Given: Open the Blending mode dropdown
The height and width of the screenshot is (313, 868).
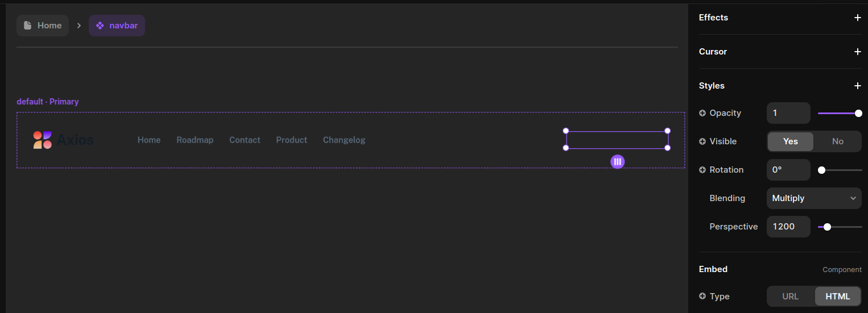Looking at the screenshot, I should tap(813, 198).
